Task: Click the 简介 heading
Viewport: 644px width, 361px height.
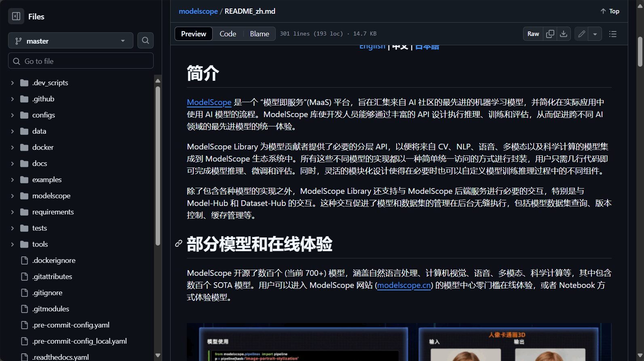Action: [x=203, y=73]
